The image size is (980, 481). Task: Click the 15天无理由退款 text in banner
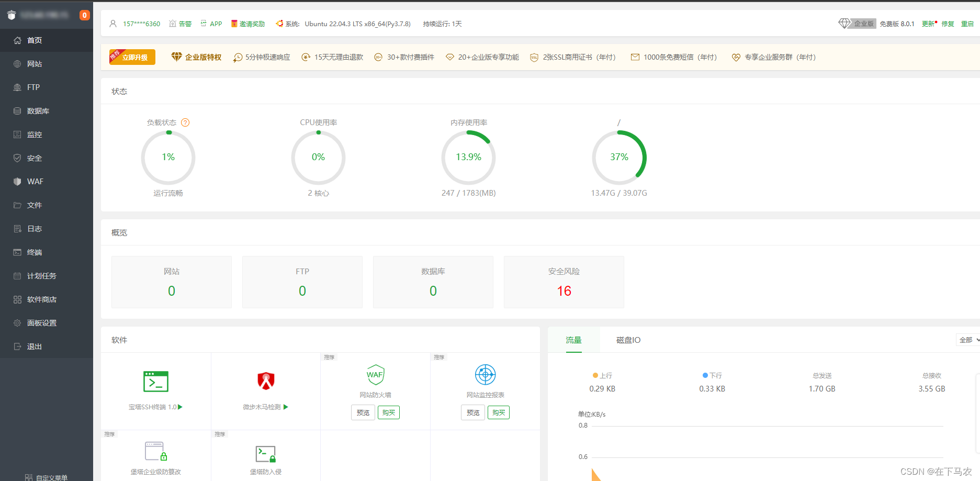point(339,57)
